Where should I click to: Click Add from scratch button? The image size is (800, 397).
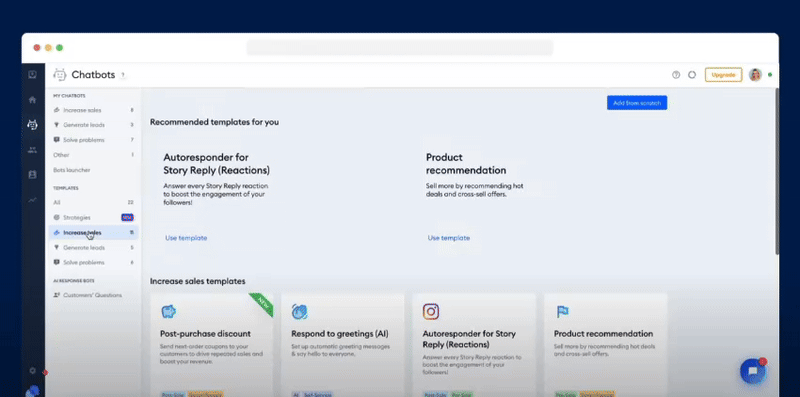coord(637,103)
